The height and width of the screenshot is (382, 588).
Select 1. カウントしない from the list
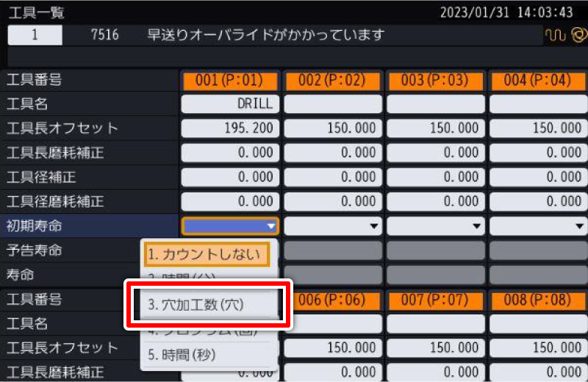[204, 255]
